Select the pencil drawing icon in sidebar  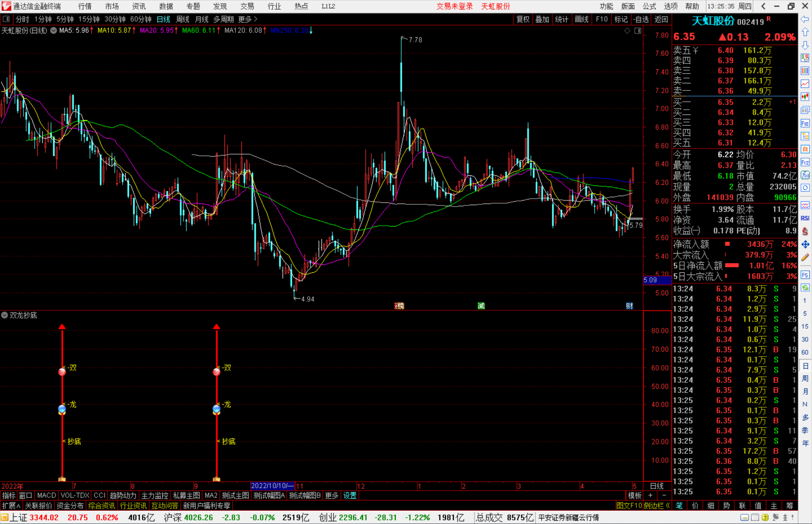[x=805, y=257]
